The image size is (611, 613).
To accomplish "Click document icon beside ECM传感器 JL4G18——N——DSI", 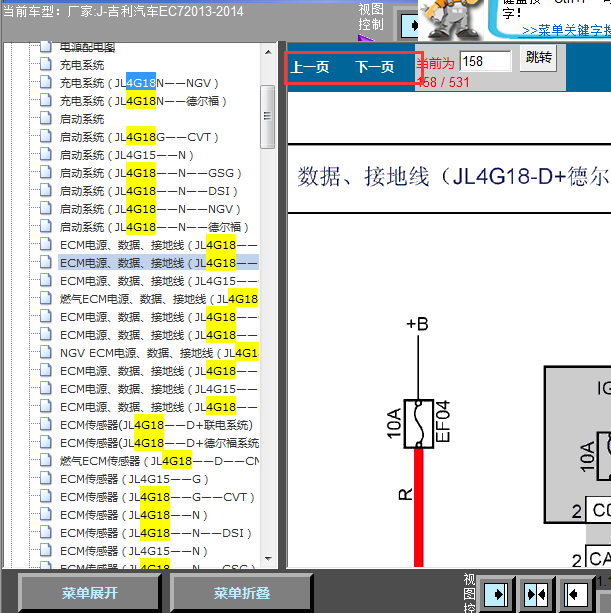I will click(46, 532).
